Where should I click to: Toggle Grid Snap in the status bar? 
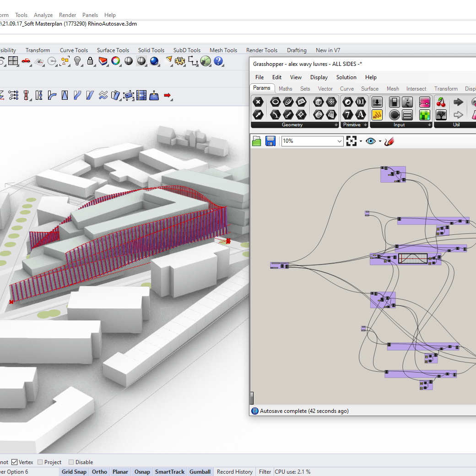(x=74, y=472)
